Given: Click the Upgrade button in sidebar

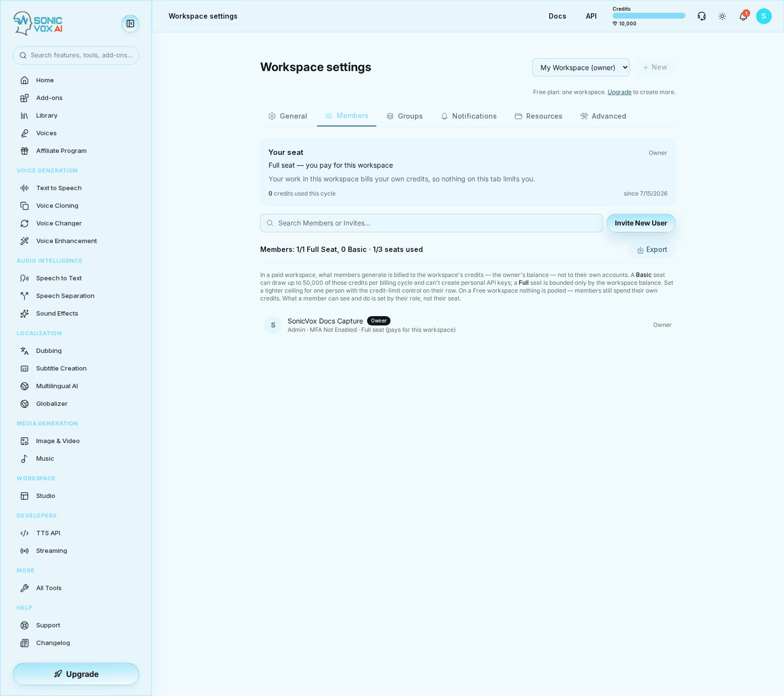Looking at the screenshot, I should 76,674.
